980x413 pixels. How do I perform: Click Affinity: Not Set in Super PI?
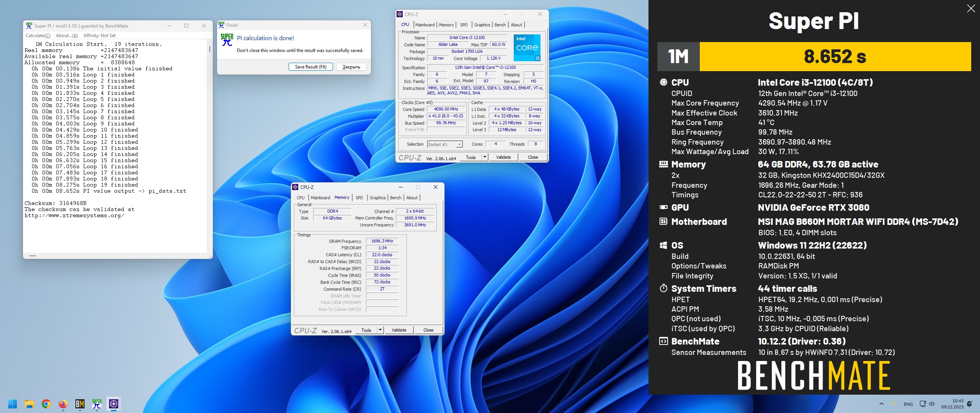[x=100, y=36]
